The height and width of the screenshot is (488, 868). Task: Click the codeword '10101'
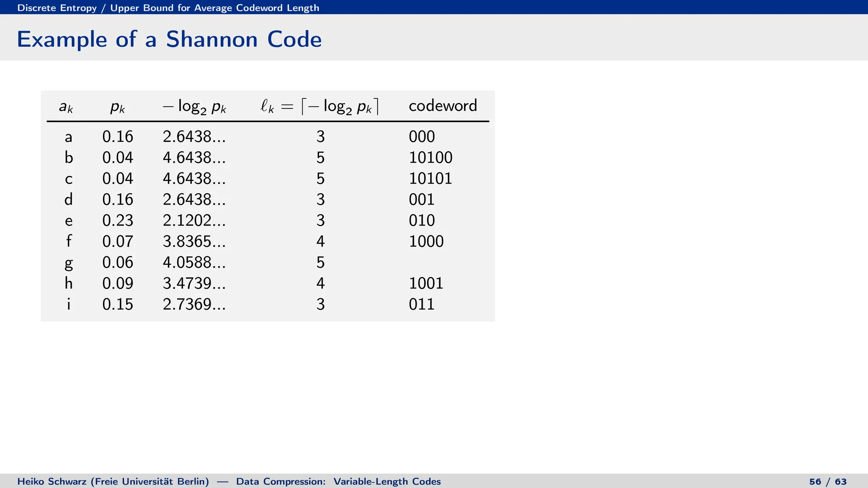(x=431, y=179)
